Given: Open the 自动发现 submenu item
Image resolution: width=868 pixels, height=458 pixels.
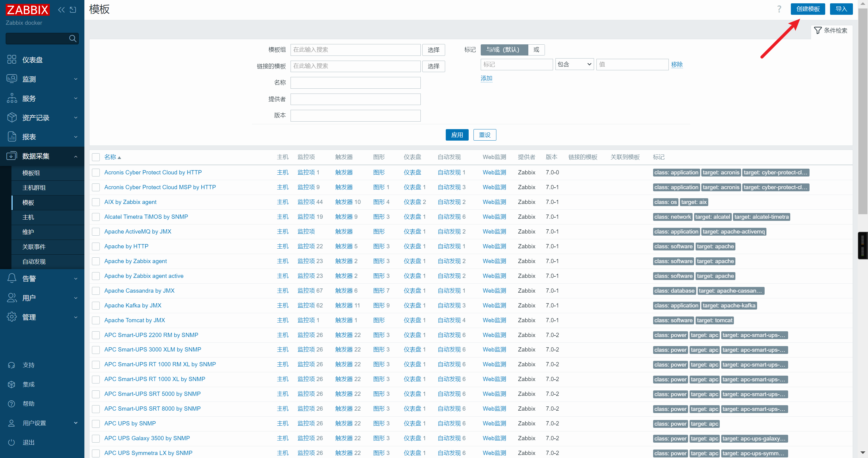Looking at the screenshot, I should tap(48, 262).
